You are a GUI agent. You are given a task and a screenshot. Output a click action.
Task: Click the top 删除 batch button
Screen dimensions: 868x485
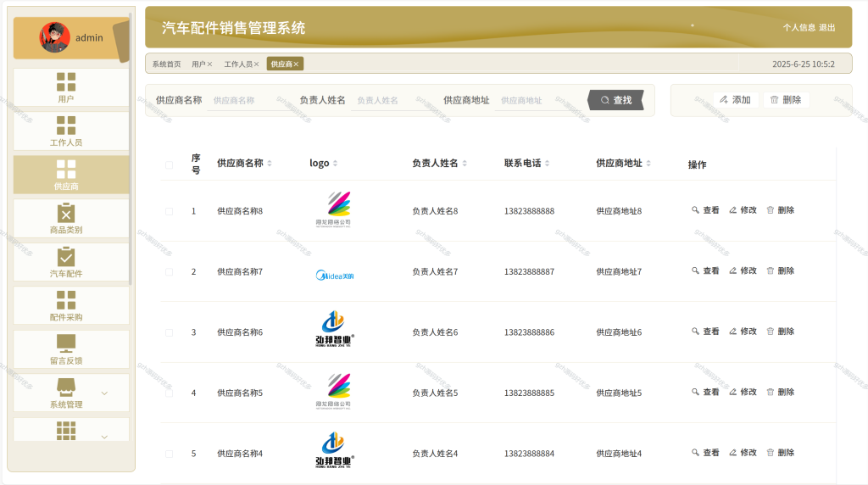[x=786, y=100]
